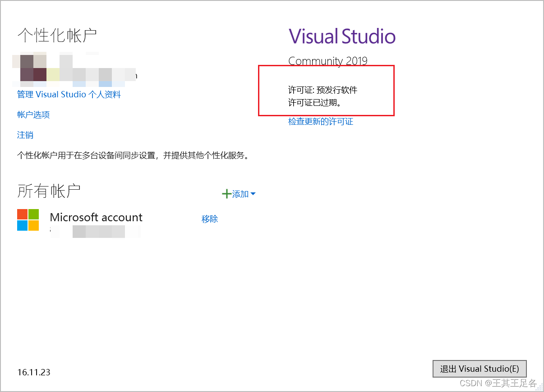Click the 所有帐户 heading
Viewport: 544px width, 392px height.
pyautogui.click(x=49, y=191)
